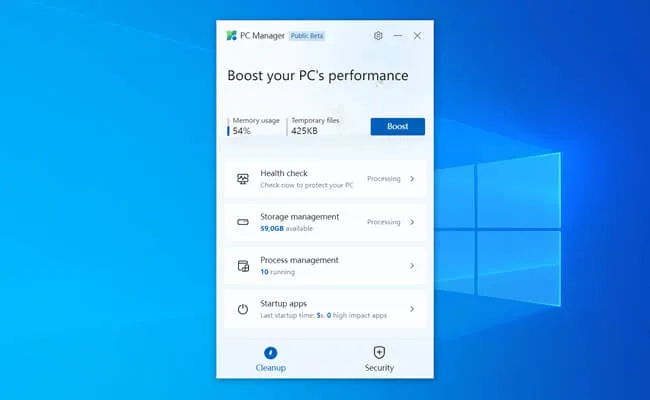Close the PC Manager window
This screenshot has height=400, width=650.
click(x=417, y=36)
